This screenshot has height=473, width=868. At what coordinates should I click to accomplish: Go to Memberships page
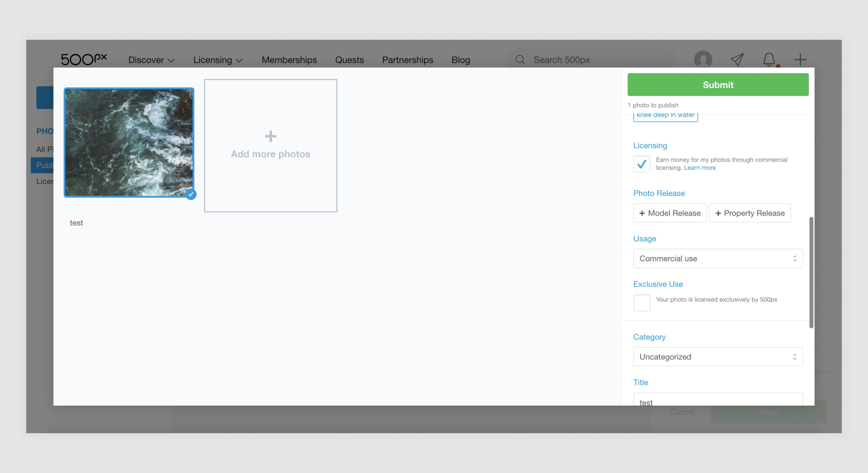pyautogui.click(x=289, y=60)
